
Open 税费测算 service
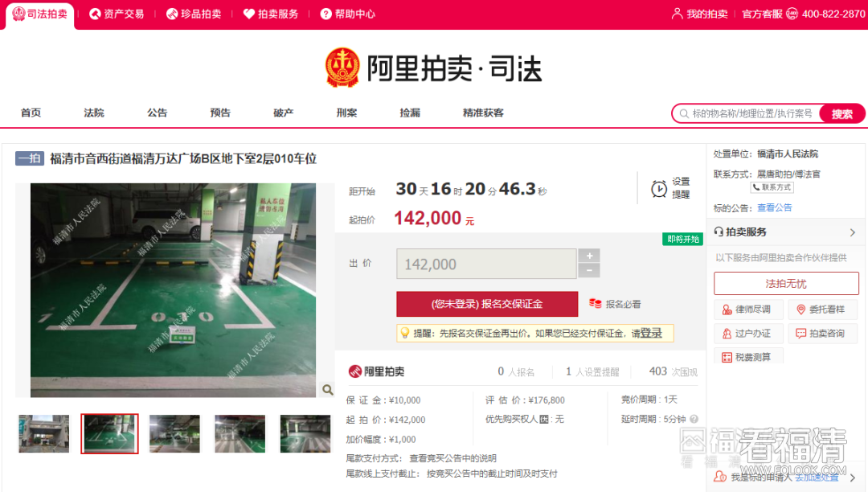(750, 357)
